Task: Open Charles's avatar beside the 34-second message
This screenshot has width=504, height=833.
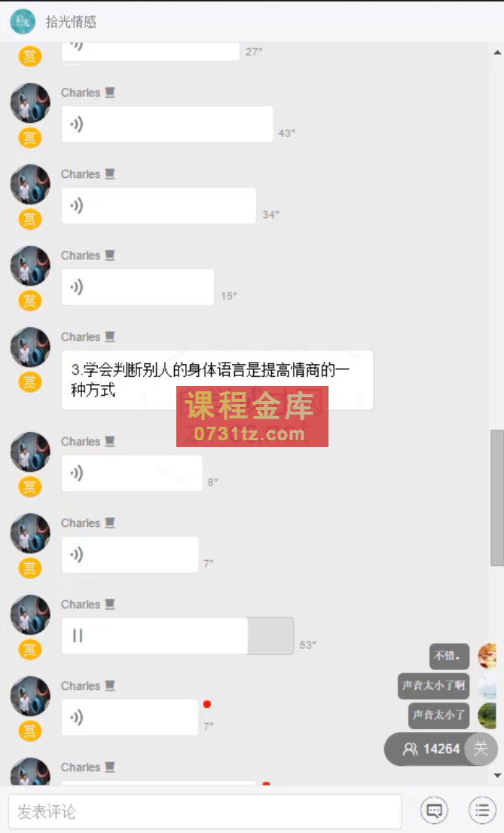Action: [x=30, y=185]
